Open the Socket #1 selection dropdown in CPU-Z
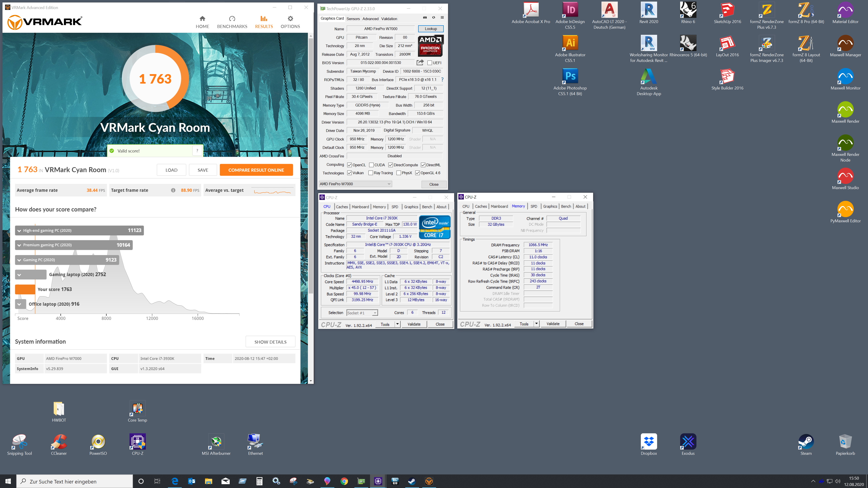 (362, 313)
